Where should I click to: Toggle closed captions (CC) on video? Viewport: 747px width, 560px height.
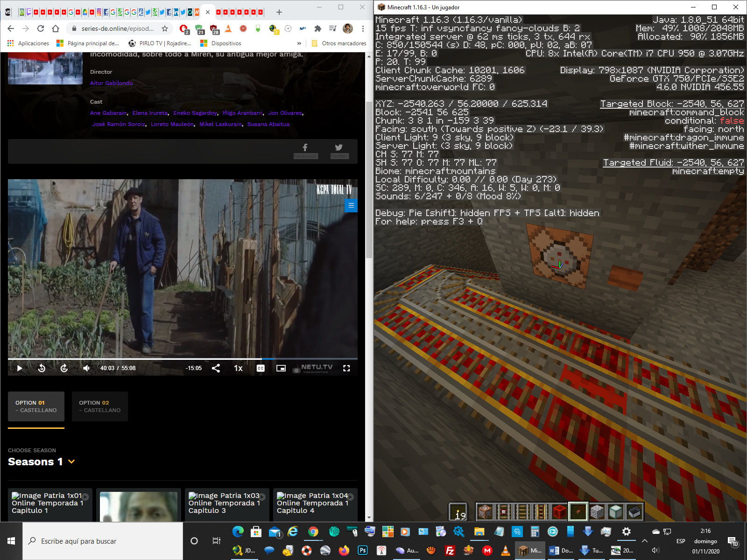point(261,368)
